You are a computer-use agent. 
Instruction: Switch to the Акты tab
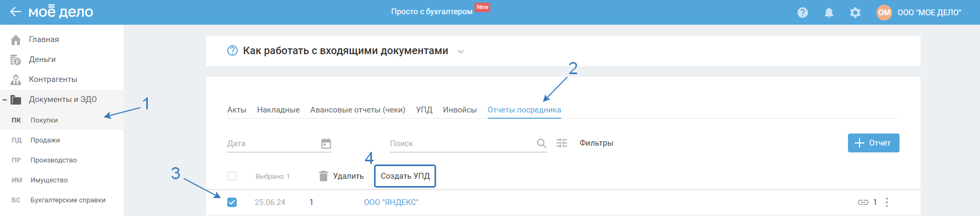pyautogui.click(x=237, y=110)
